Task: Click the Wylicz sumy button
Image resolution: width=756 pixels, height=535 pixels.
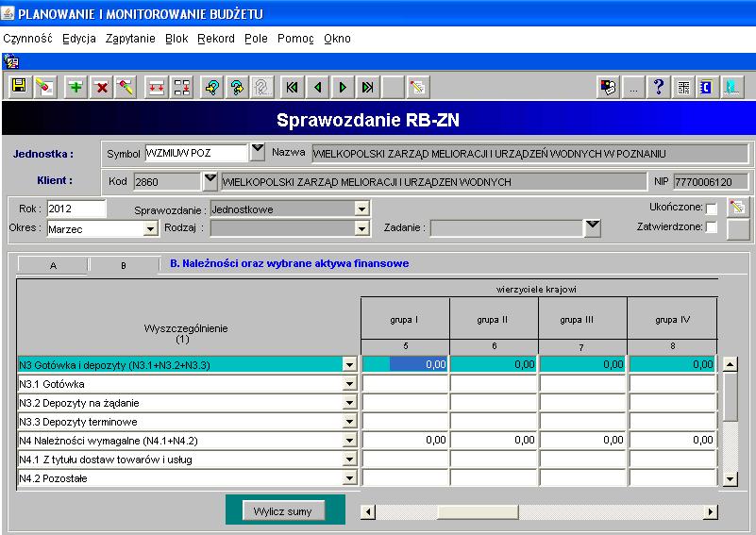Action: coord(282,510)
